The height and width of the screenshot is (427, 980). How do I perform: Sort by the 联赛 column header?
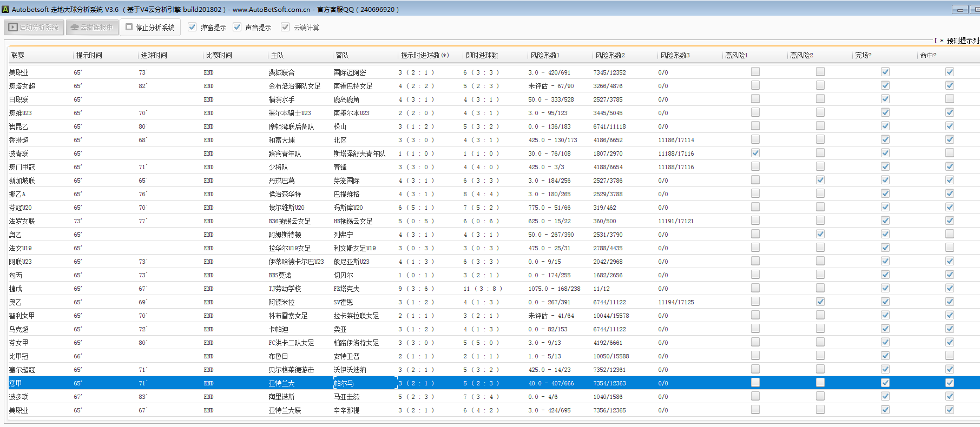[18, 55]
